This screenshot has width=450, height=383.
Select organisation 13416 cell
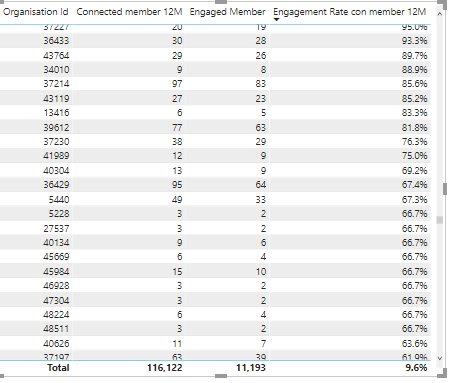click(56, 113)
